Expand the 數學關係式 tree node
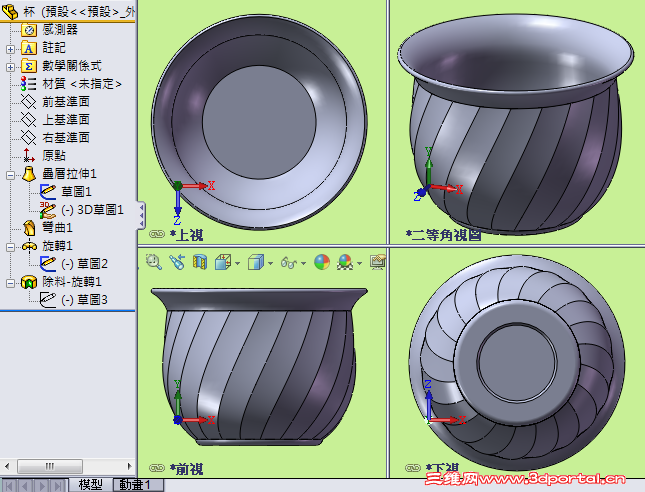The width and height of the screenshot is (645, 492). click(x=10, y=67)
